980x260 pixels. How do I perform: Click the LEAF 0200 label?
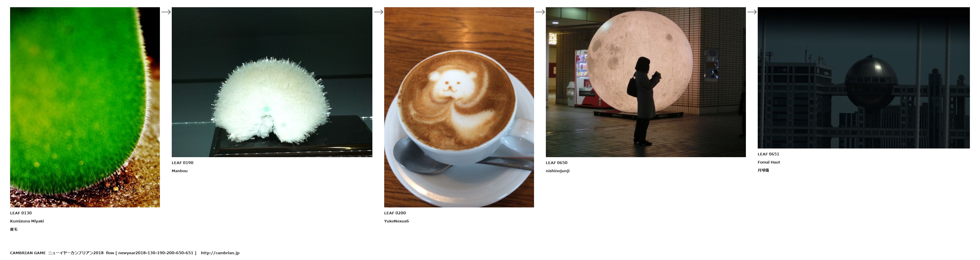pyautogui.click(x=395, y=213)
